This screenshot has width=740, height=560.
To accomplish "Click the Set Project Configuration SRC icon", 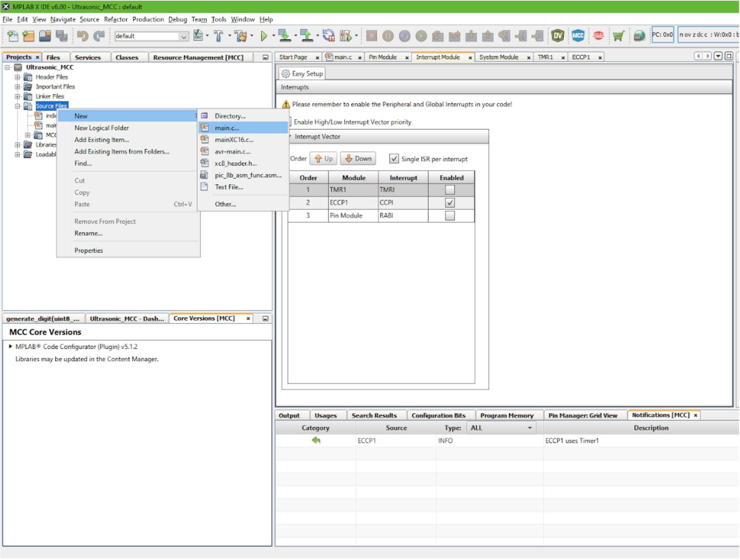I will point(198,36).
